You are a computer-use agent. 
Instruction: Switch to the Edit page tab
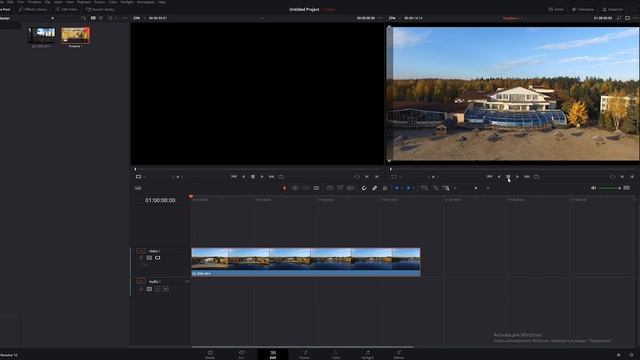click(273, 354)
